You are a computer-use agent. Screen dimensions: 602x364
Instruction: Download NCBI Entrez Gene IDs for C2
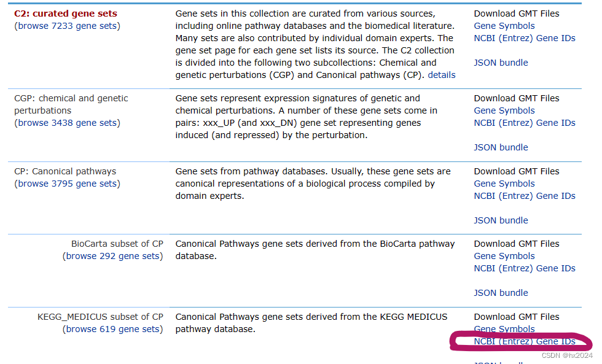coord(525,38)
